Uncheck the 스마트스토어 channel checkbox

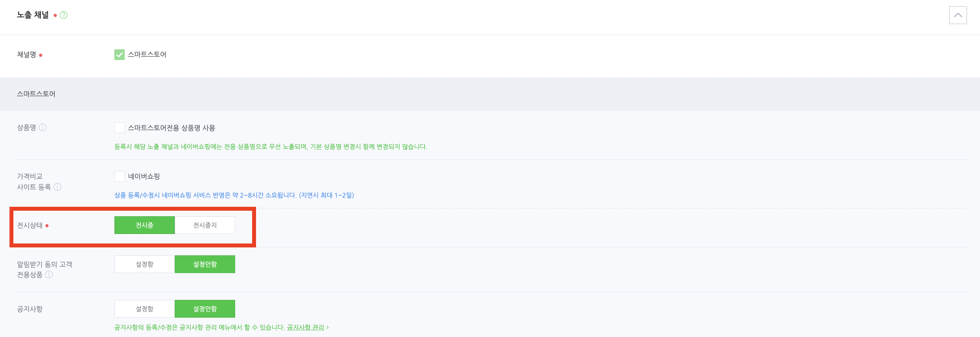[x=119, y=54]
